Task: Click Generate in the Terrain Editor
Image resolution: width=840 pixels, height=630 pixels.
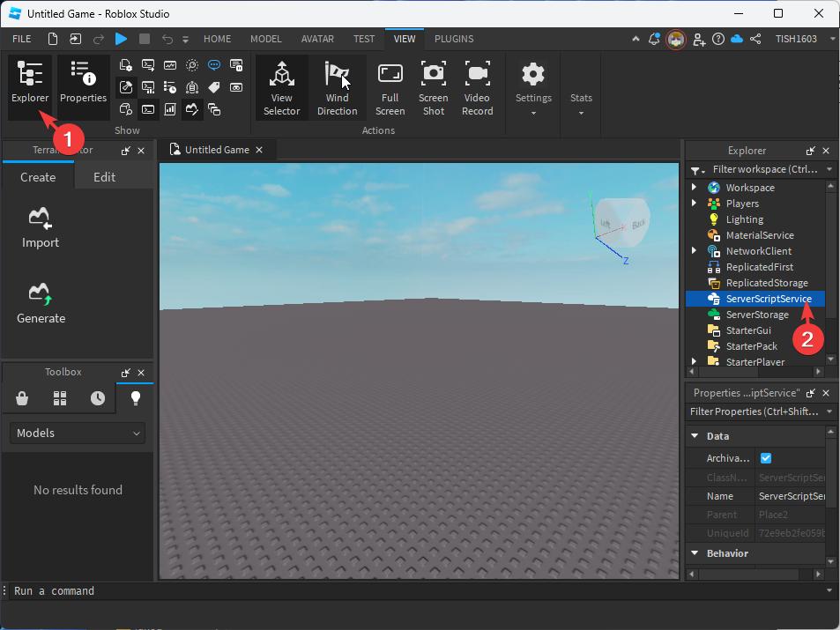Action: coord(40,304)
